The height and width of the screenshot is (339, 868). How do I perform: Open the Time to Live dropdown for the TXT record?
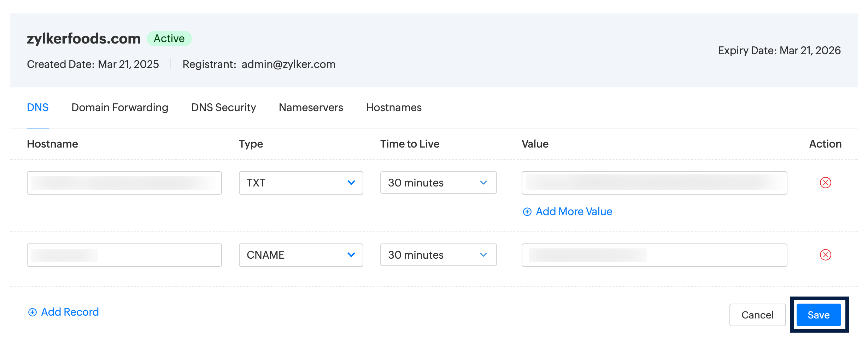(438, 183)
